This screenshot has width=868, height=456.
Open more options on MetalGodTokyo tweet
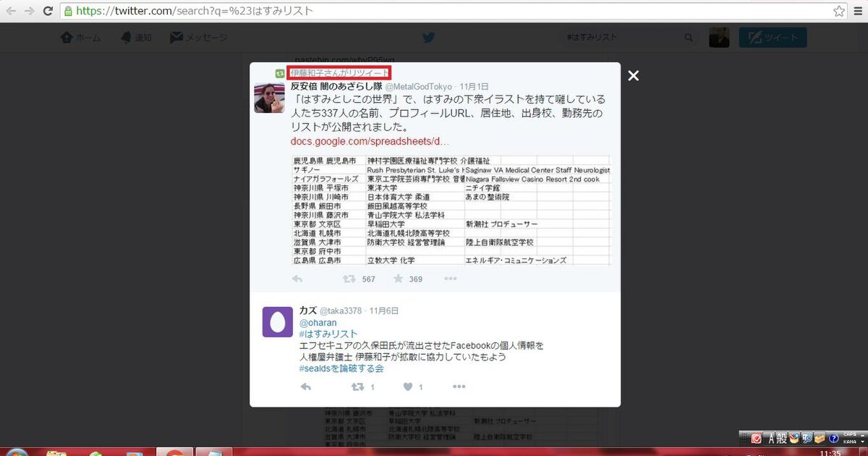[x=450, y=279]
